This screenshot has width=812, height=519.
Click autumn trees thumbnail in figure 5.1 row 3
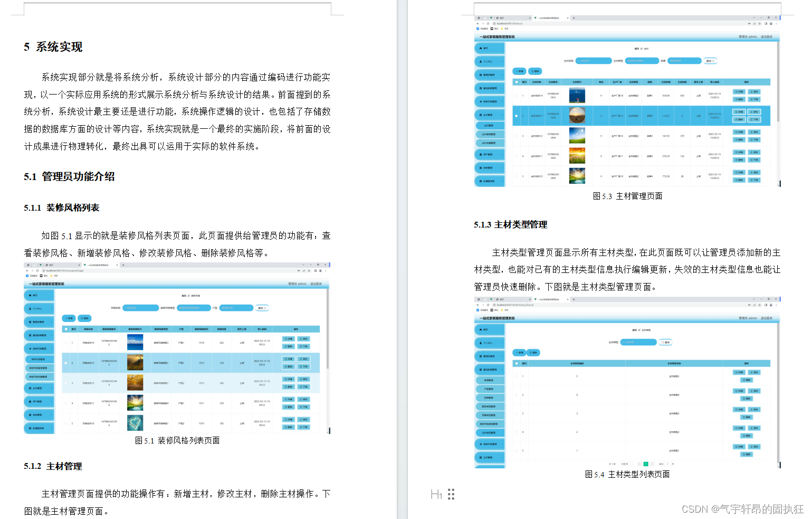click(x=135, y=383)
